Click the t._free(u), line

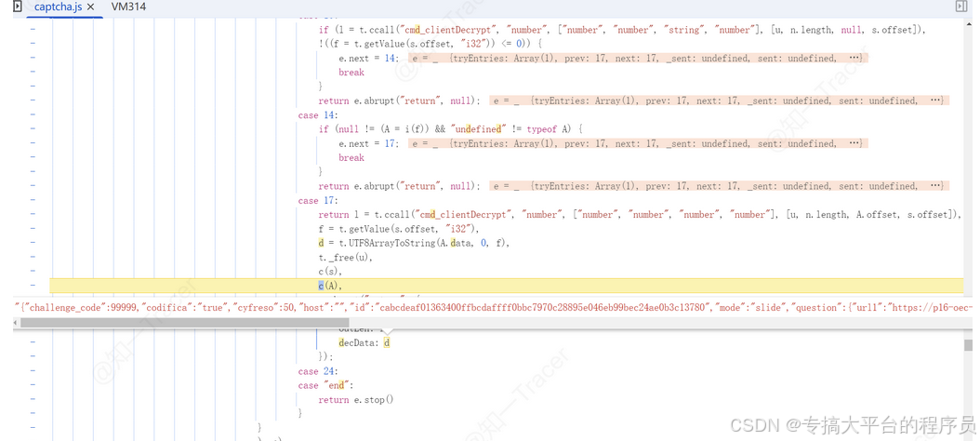click(345, 257)
